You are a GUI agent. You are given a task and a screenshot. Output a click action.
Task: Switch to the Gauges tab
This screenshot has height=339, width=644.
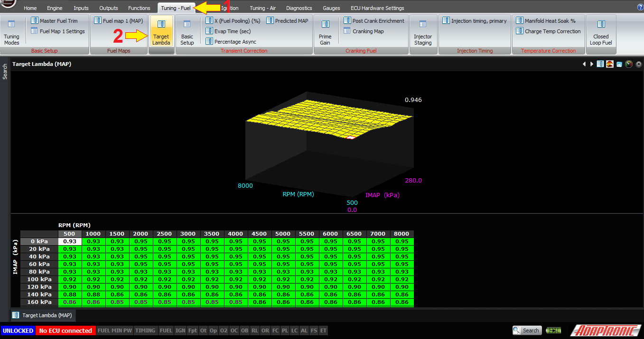click(x=331, y=8)
